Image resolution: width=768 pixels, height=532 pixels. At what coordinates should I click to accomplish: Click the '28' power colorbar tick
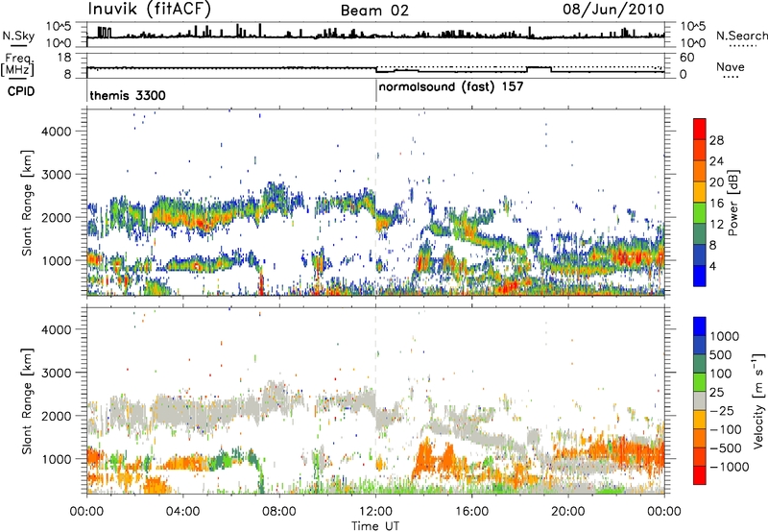point(716,140)
